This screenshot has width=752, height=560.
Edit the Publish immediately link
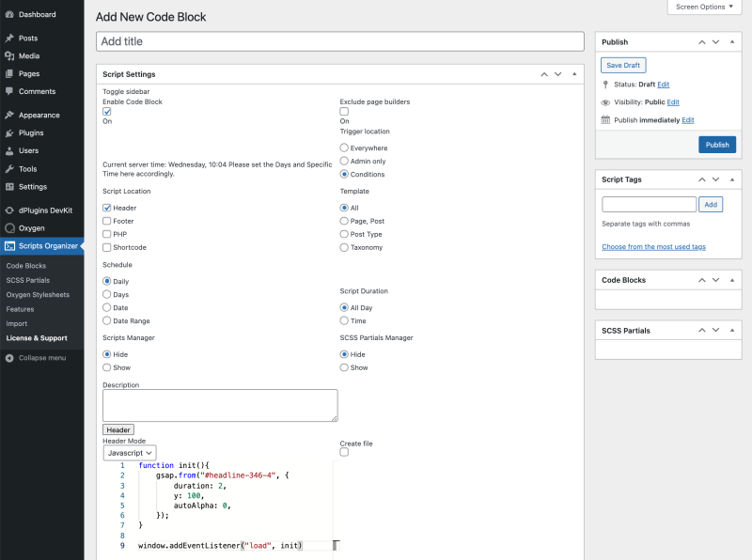click(688, 120)
